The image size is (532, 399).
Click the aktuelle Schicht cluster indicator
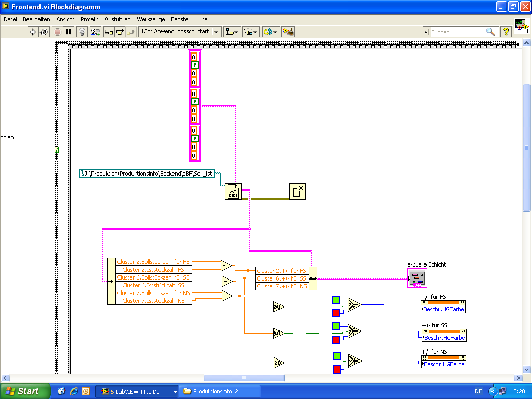pyautogui.click(x=417, y=278)
